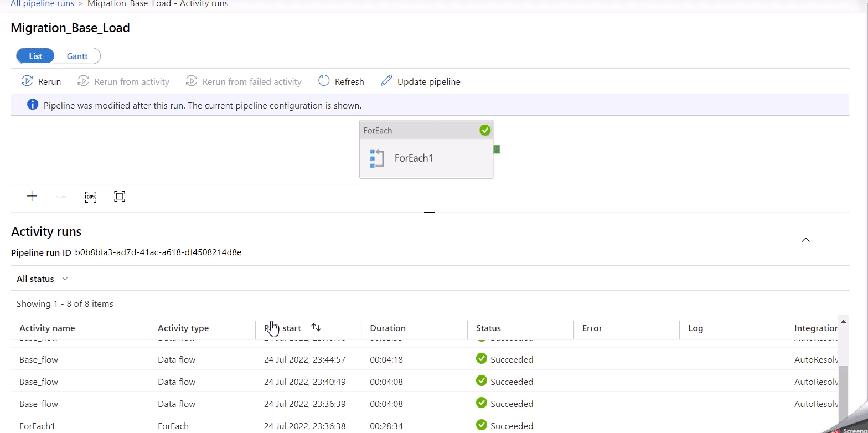
Task: Collapse the Activity runs section chevron
Action: (806, 240)
